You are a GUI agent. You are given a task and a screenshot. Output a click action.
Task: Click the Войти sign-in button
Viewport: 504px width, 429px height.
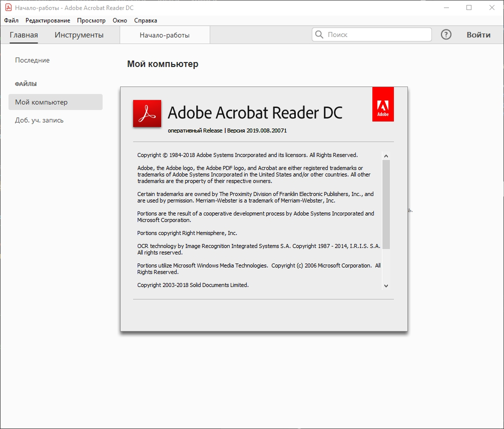[x=478, y=34]
